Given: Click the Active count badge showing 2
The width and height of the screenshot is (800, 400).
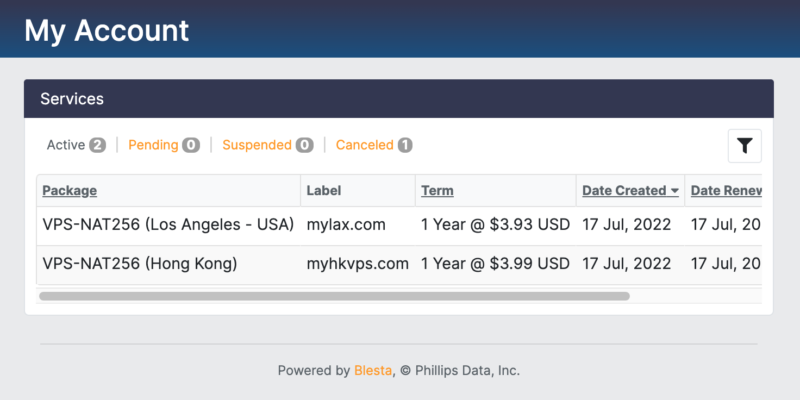Looking at the screenshot, I should pos(97,145).
